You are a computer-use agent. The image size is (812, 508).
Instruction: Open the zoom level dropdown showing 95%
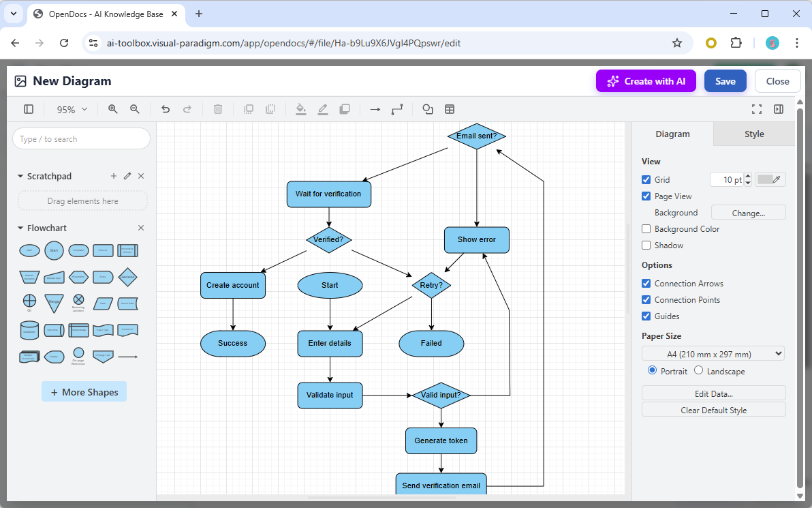point(71,109)
